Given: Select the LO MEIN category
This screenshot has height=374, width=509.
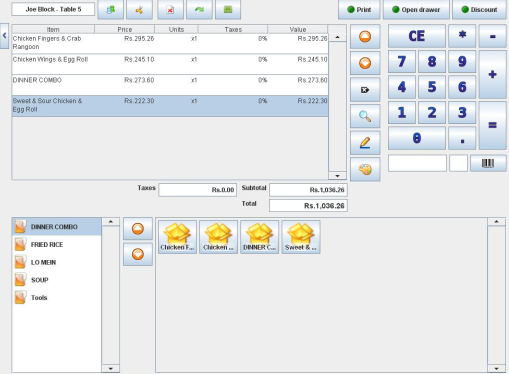Looking at the screenshot, I should (57, 262).
